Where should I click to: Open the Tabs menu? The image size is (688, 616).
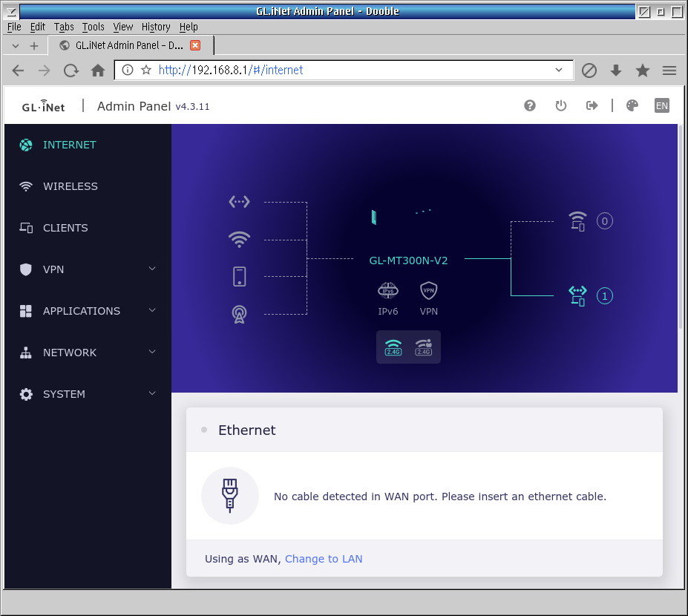[64, 27]
